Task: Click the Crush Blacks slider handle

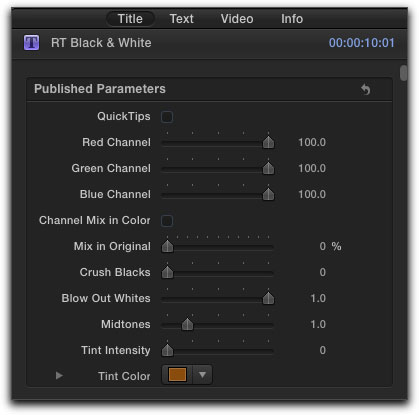Action: [167, 272]
